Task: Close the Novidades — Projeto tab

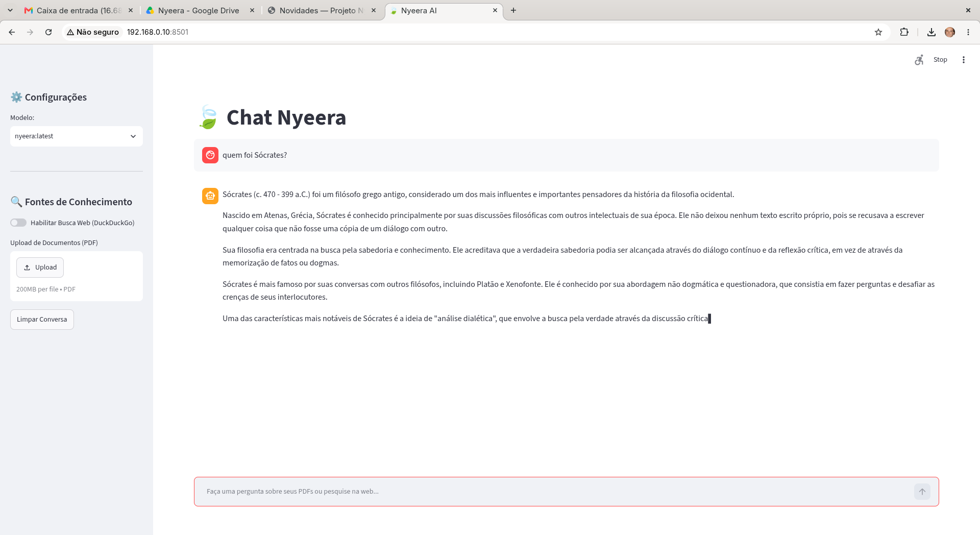Action: point(374,10)
